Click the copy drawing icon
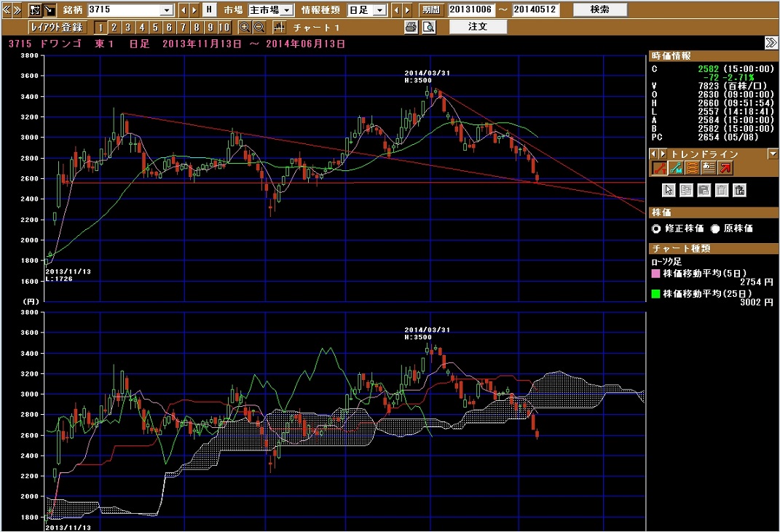The height and width of the screenshot is (532, 780). click(686, 190)
